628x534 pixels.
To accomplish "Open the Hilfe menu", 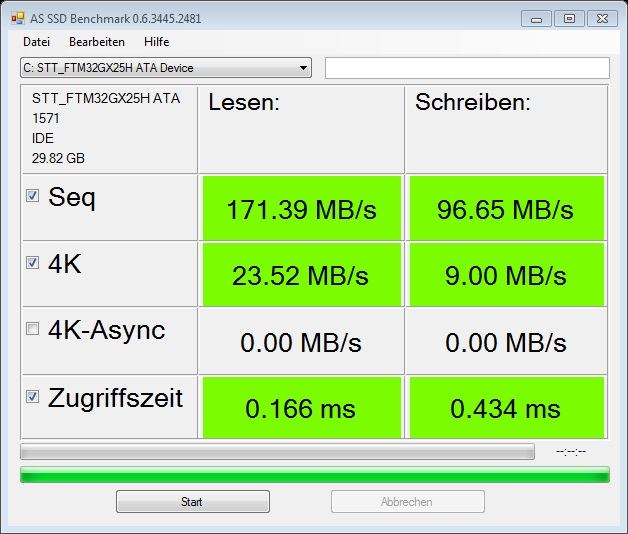I will [x=157, y=42].
